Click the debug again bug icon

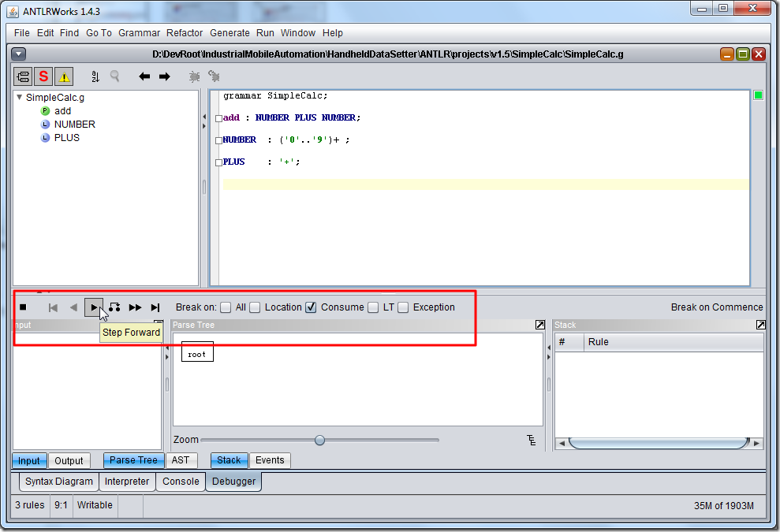point(214,76)
